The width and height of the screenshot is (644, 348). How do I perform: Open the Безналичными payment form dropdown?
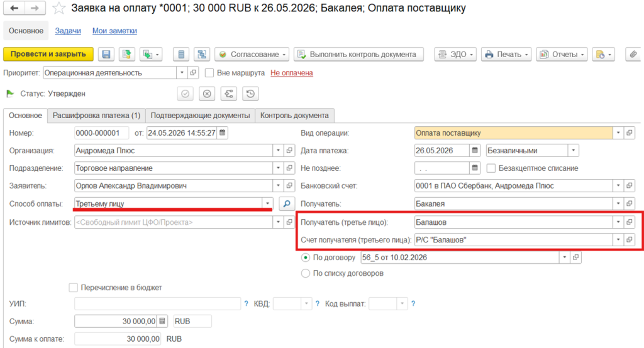coord(574,150)
